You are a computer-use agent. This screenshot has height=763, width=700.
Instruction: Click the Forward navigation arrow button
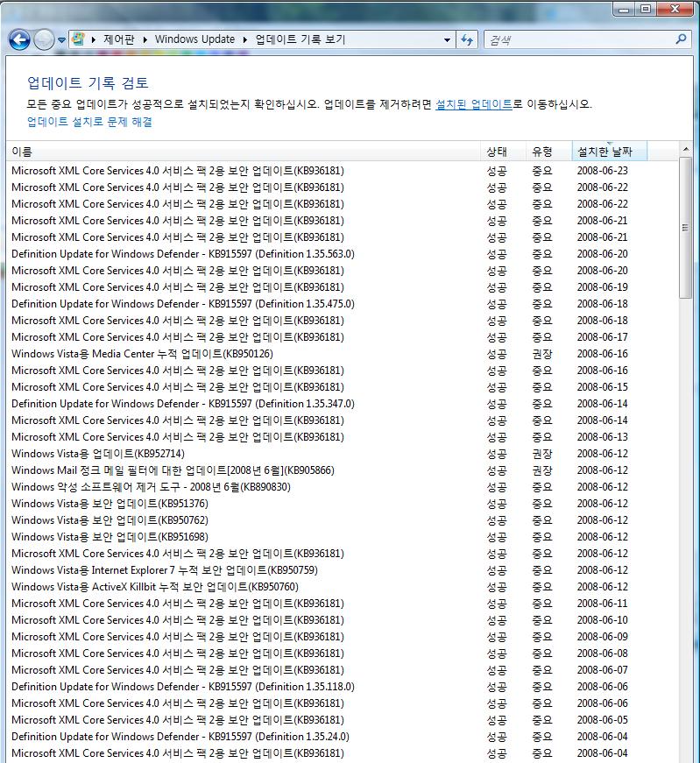click(x=44, y=40)
